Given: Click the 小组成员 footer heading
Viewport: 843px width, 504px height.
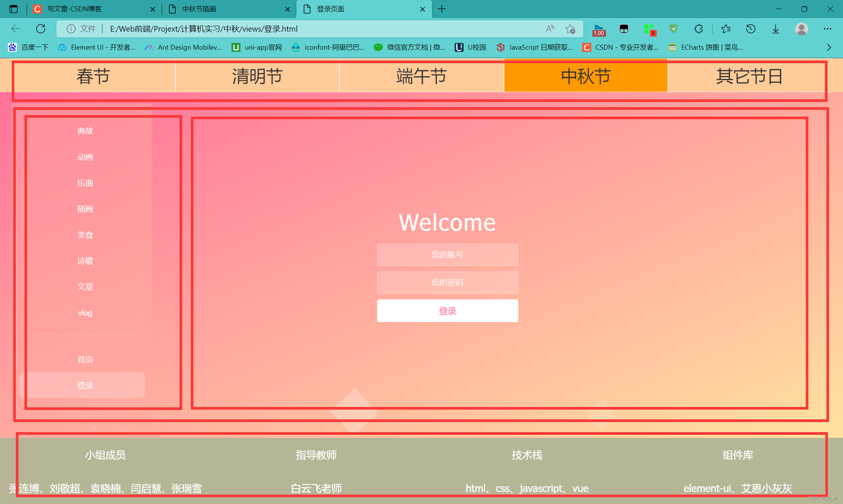Looking at the screenshot, I should tap(105, 455).
